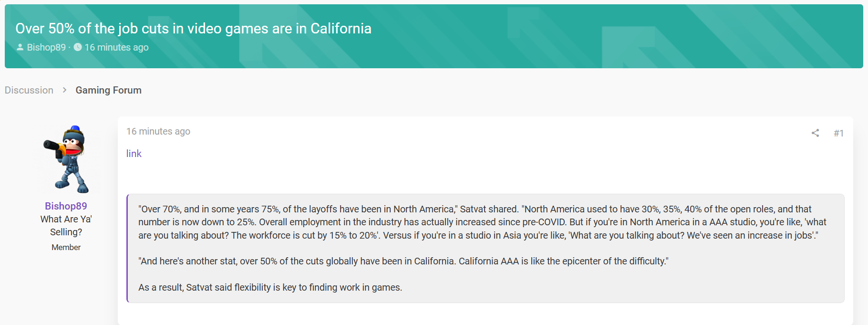Open Bishop89's monkey avatar image
The image size is (868, 325).
66,159
